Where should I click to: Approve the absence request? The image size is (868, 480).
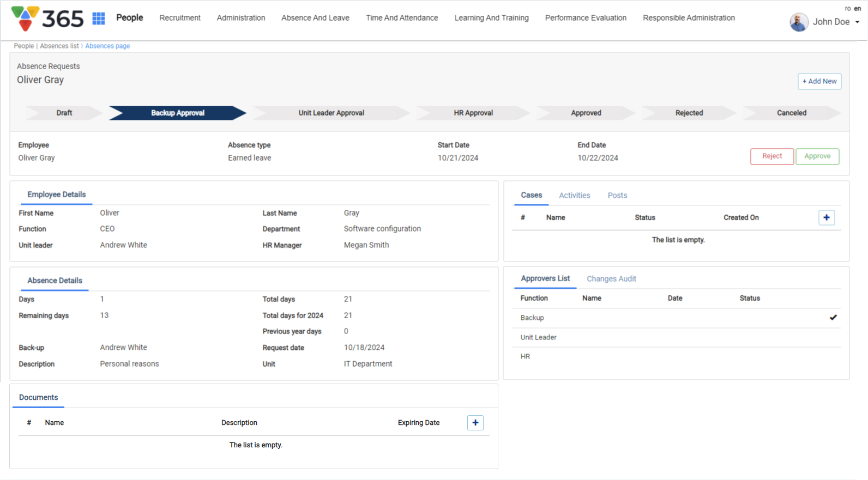[x=817, y=156]
